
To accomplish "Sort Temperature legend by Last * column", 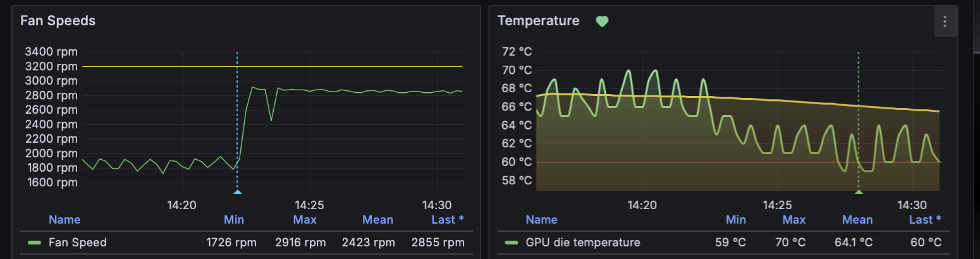I will [925, 220].
